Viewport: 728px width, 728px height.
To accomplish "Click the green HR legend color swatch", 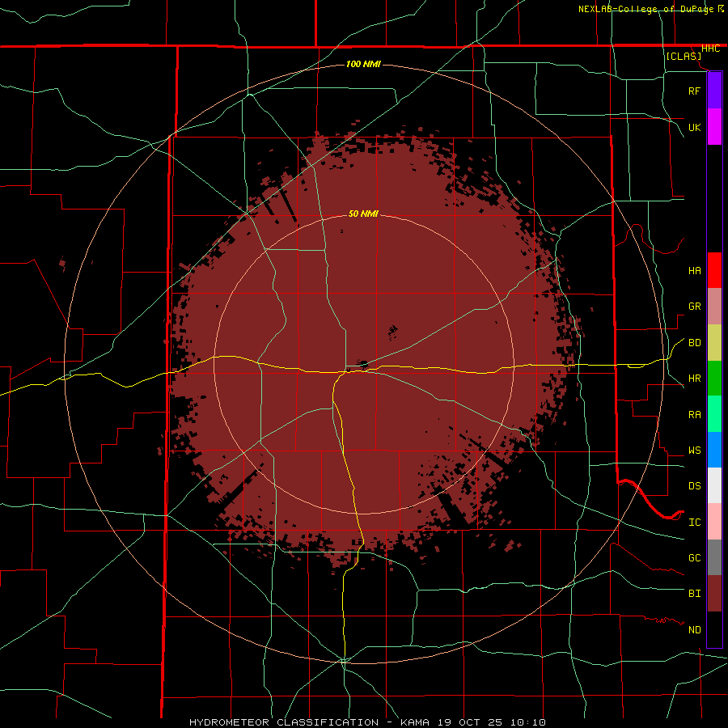I will pyautogui.click(x=714, y=378).
